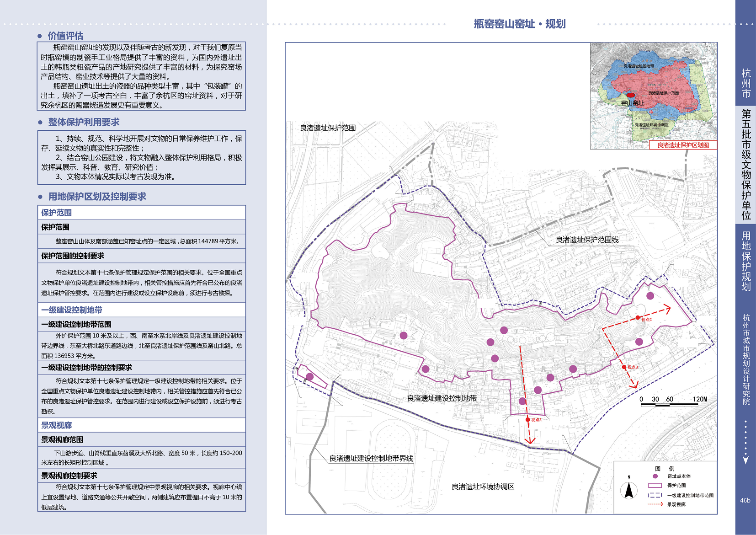Click the legend title 图例

[x=665, y=469]
